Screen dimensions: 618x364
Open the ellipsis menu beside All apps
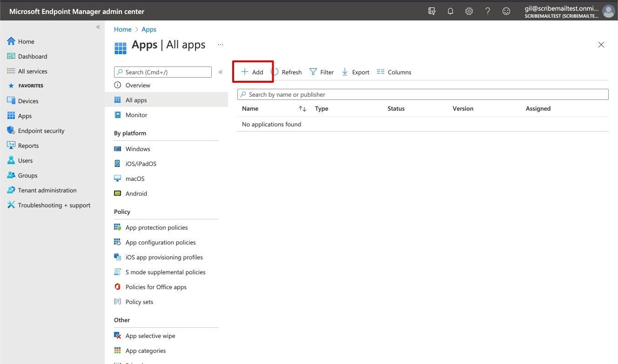(x=221, y=45)
